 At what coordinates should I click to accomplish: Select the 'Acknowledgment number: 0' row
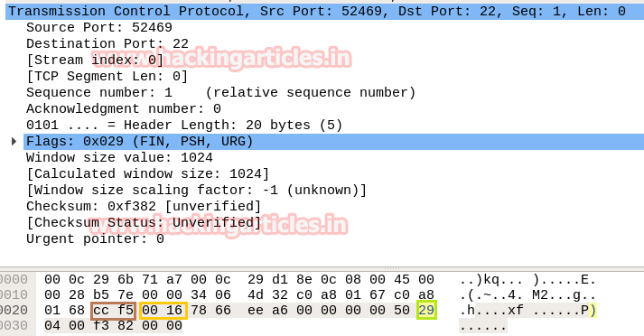tap(124, 109)
